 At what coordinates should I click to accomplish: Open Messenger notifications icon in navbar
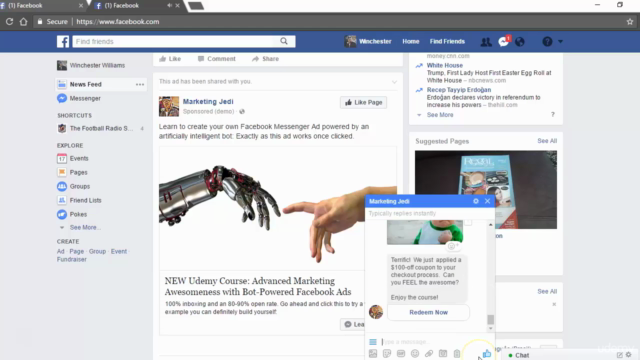[x=504, y=42]
